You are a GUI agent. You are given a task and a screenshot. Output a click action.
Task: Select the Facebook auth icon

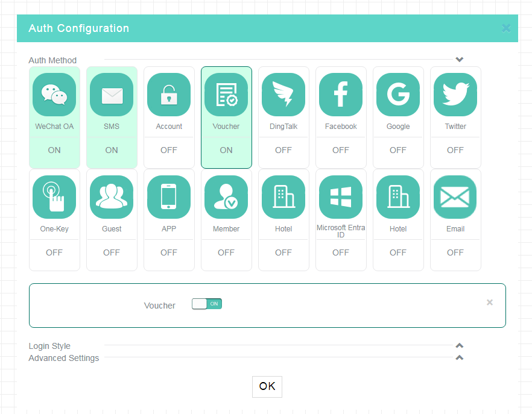(341, 95)
